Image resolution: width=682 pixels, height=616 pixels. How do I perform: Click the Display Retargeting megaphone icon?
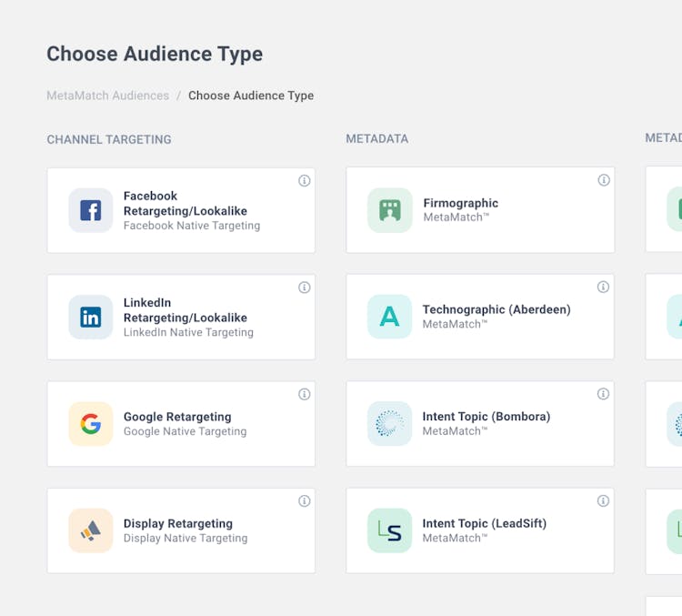[x=91, y=530]
